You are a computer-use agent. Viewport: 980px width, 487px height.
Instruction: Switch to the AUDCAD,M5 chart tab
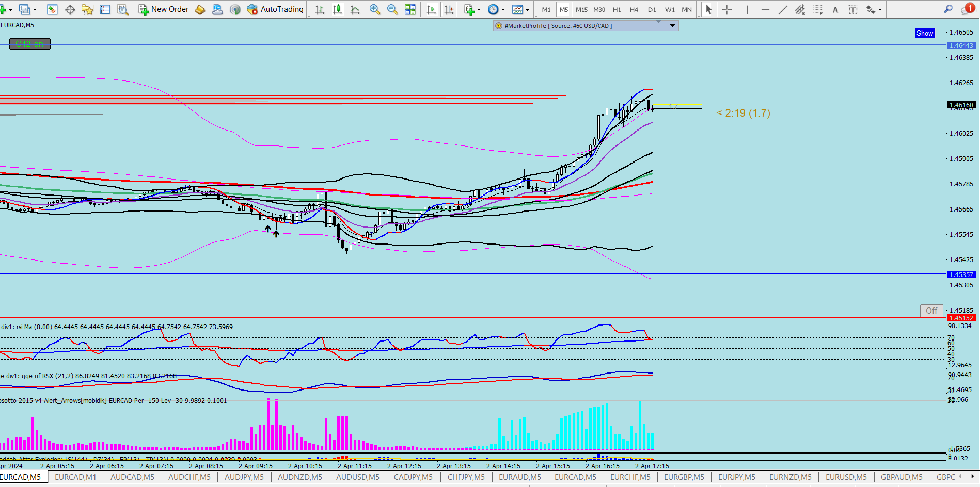coord(132,477)
